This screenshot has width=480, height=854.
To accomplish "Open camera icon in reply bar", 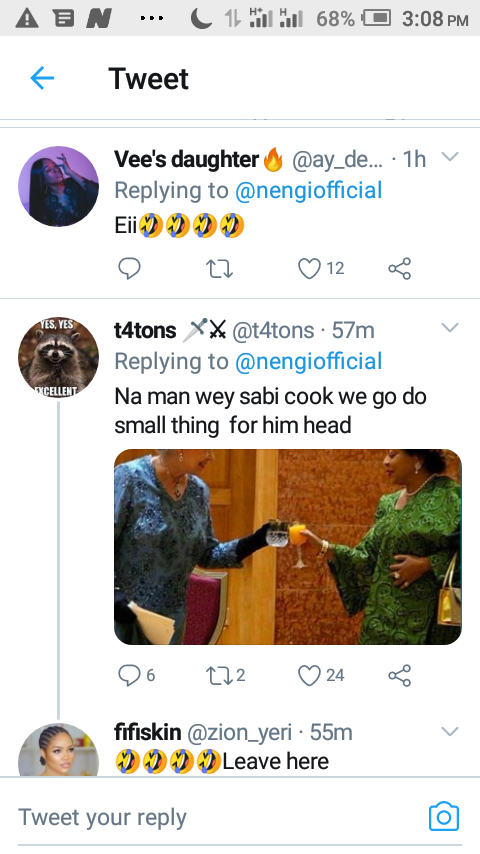I will [443, 816].
